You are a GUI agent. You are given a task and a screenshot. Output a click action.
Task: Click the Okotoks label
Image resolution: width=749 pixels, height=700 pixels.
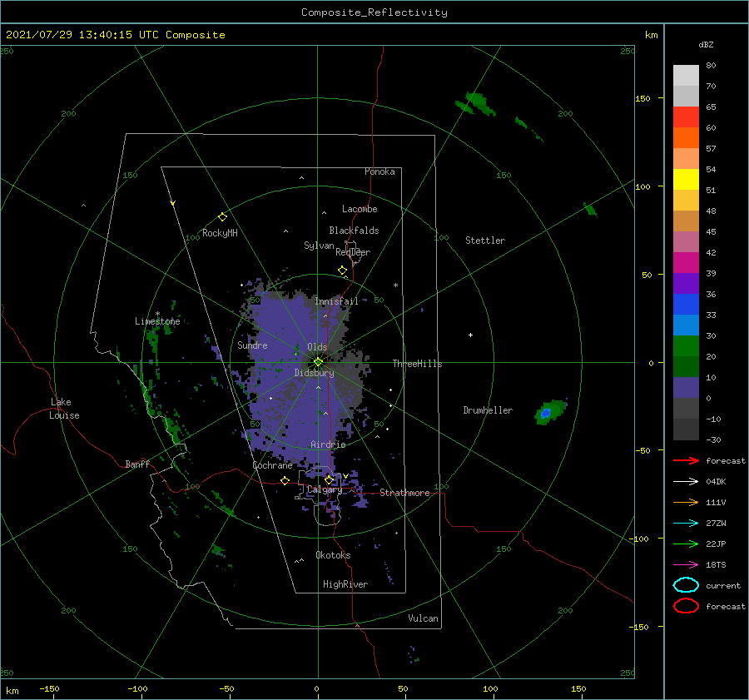(333, 555)
